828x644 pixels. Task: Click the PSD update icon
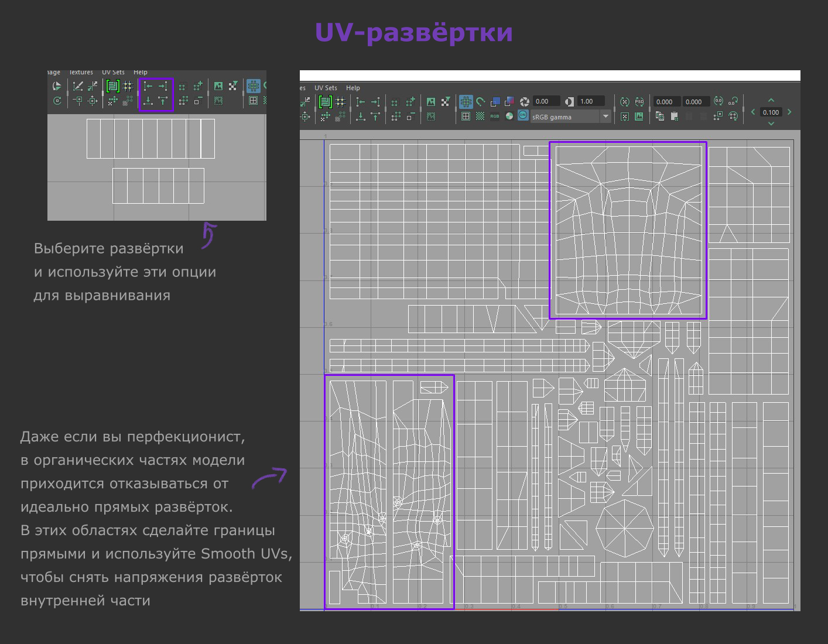639,102
